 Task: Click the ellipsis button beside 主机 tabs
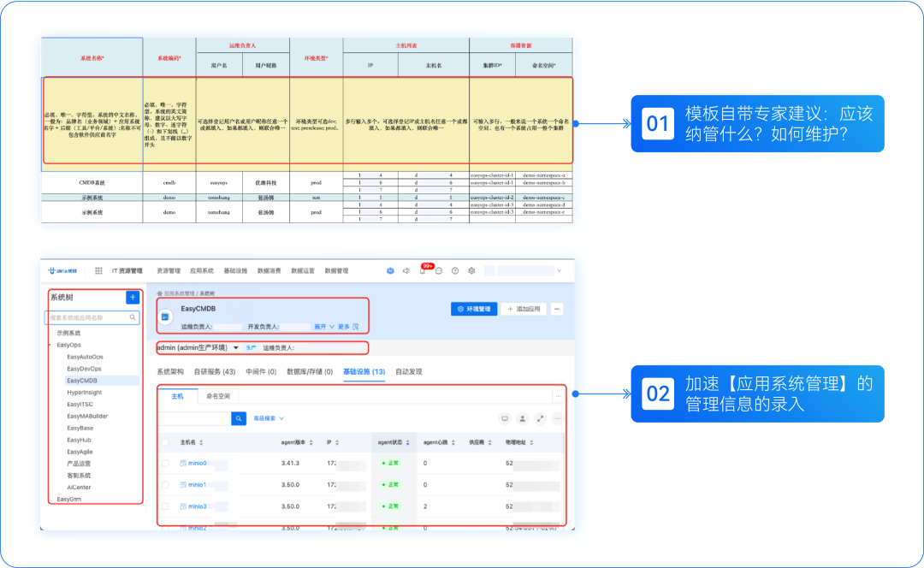coord(558,397)
